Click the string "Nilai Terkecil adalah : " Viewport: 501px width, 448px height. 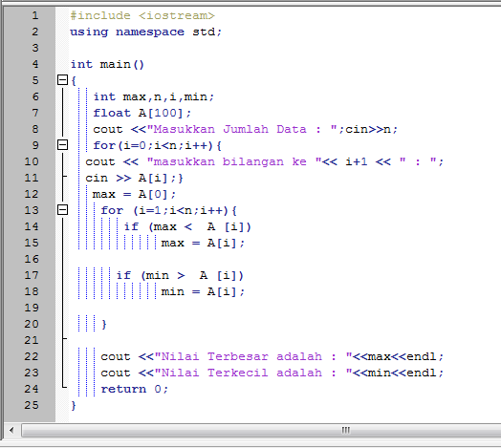[253, 373]
